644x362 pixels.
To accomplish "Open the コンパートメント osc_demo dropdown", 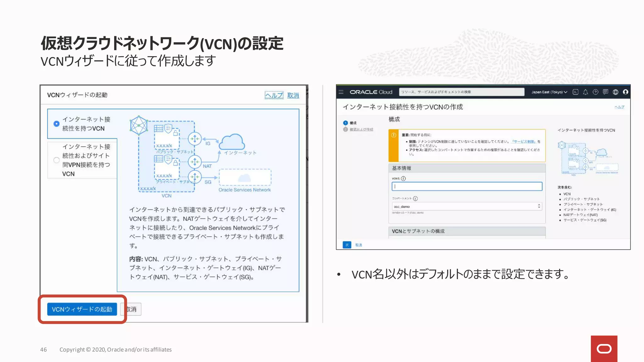I will tap(467, 206).
